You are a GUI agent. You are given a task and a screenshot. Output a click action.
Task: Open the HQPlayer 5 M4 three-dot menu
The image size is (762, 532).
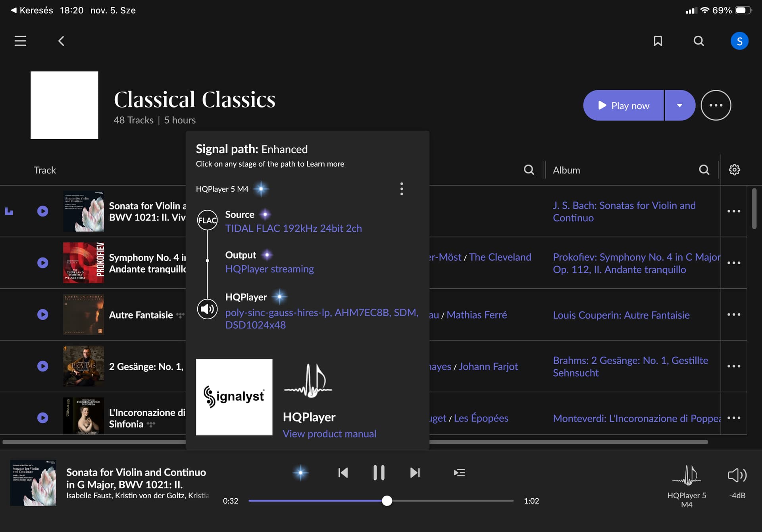(402, 189)
